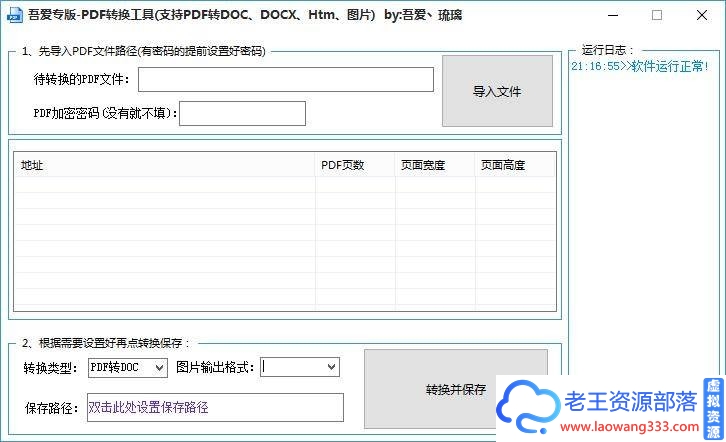
Task: Close the PDF converter window
Action: coord(703,15)
